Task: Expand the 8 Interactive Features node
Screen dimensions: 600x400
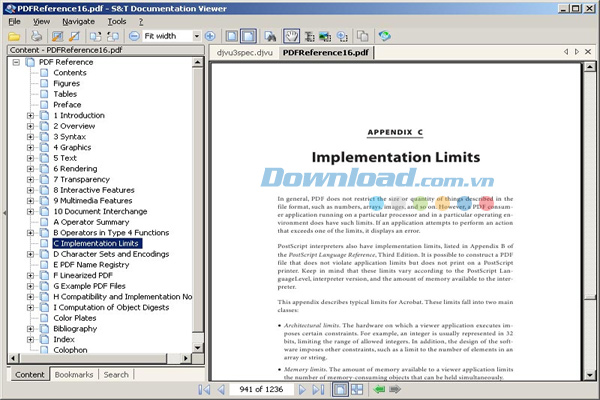Action: pyautogui.click(x=30, y=190)
